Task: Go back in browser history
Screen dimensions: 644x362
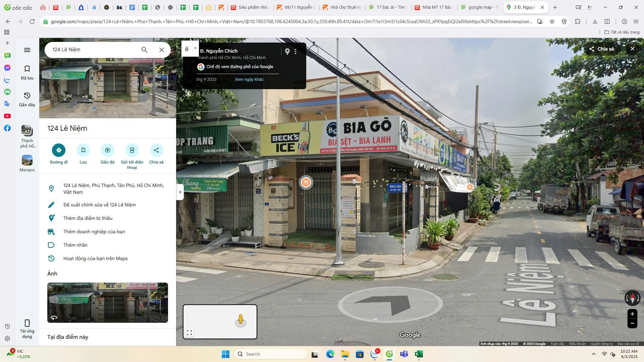Action: 8,21
